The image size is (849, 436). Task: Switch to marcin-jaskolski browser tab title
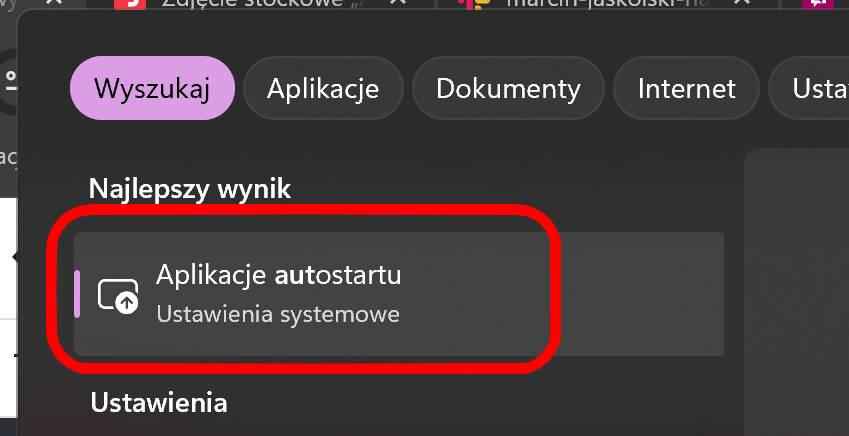[607, 3]
